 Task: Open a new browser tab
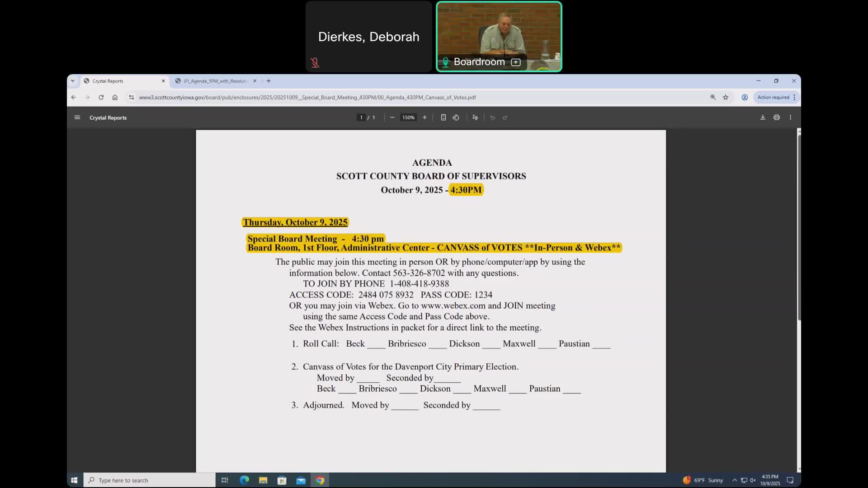tap(269, 81)
